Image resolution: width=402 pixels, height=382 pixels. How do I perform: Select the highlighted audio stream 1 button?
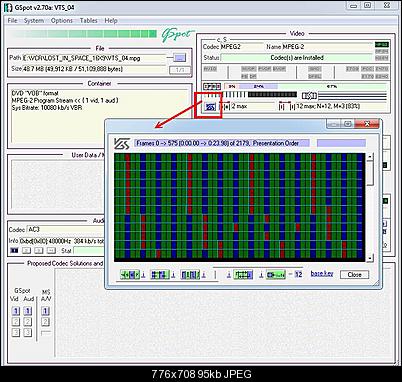tap(14, 251)
